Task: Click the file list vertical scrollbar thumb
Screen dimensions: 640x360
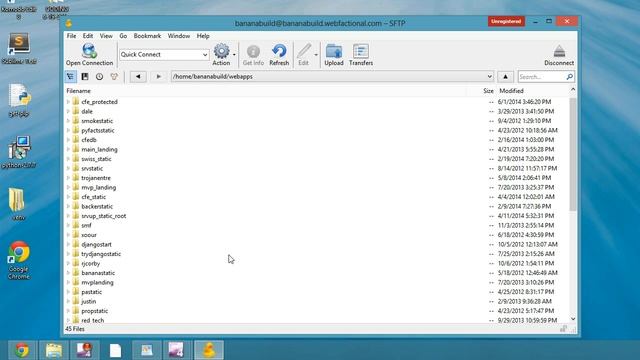Action: (573, 154)
